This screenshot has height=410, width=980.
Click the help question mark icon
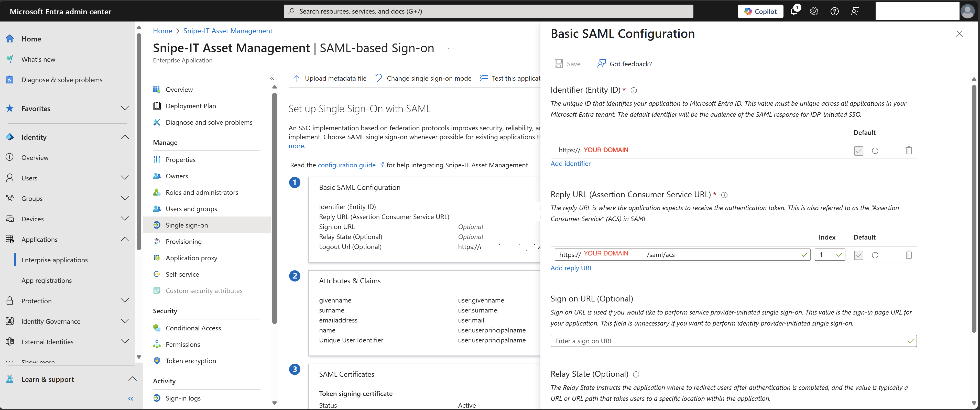834,12
